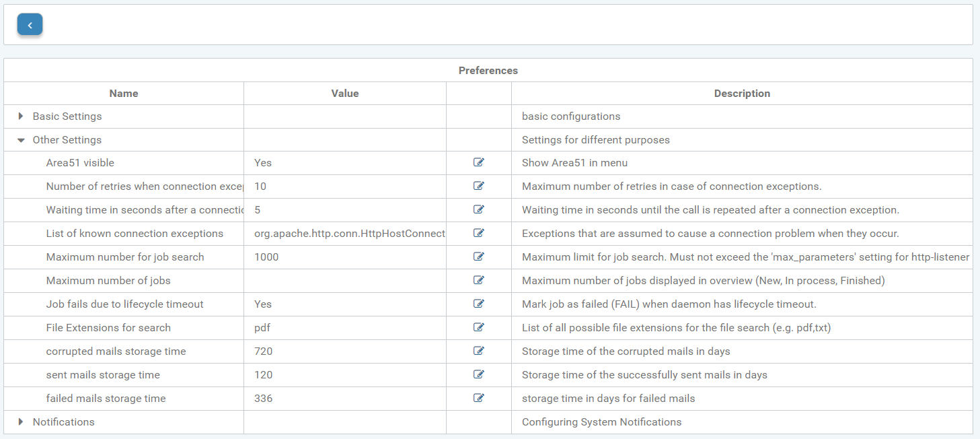Edit sent mails storage time value
Screen dimensions: 980x439
pyautogui.click(x=478, y=374)
